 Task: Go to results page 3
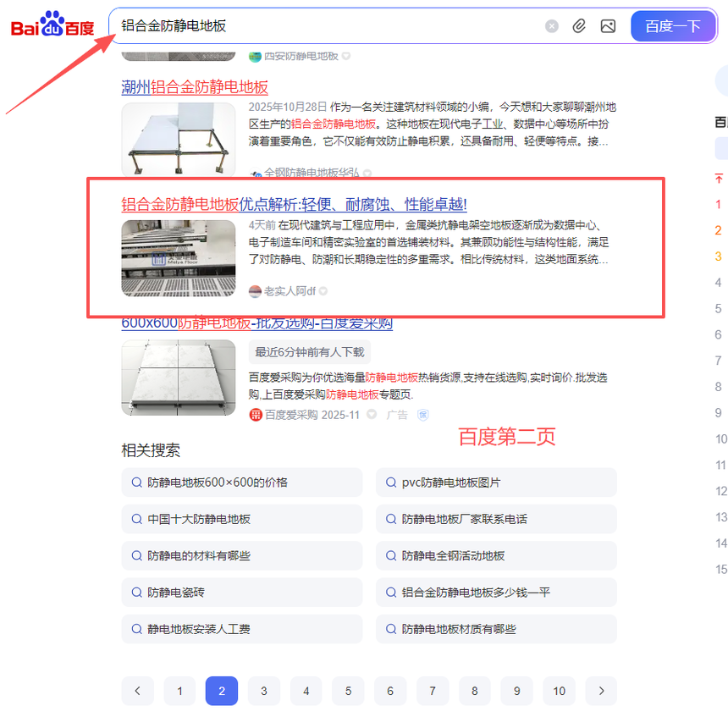pos(264,691)
